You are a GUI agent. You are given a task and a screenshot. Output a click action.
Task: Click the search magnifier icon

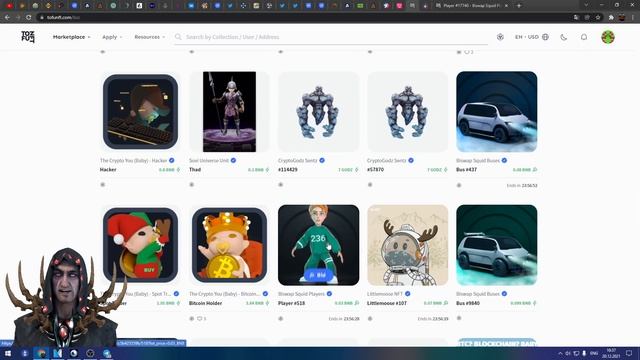tap(178, 37)
